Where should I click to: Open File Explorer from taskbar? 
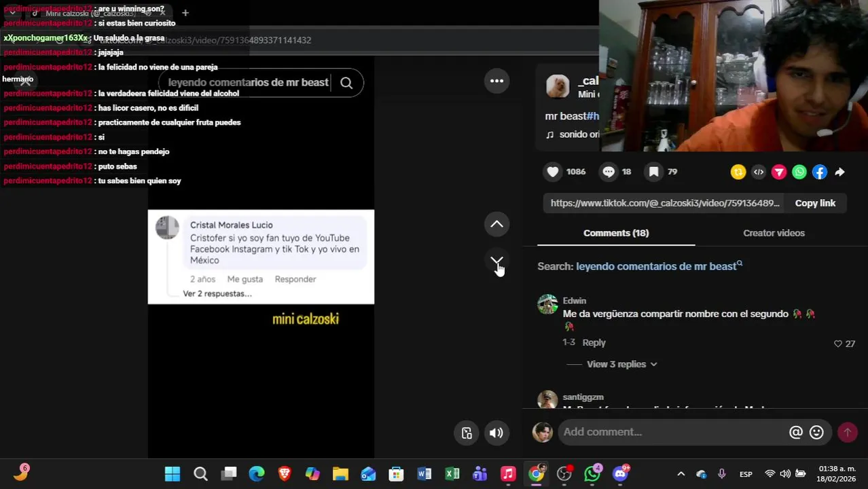(340, 474)
